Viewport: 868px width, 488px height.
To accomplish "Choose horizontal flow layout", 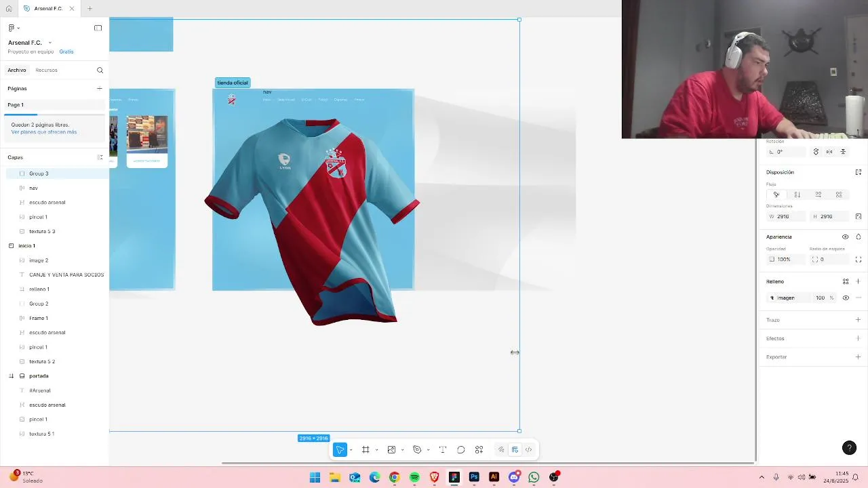I will click(x=818, y=195).
